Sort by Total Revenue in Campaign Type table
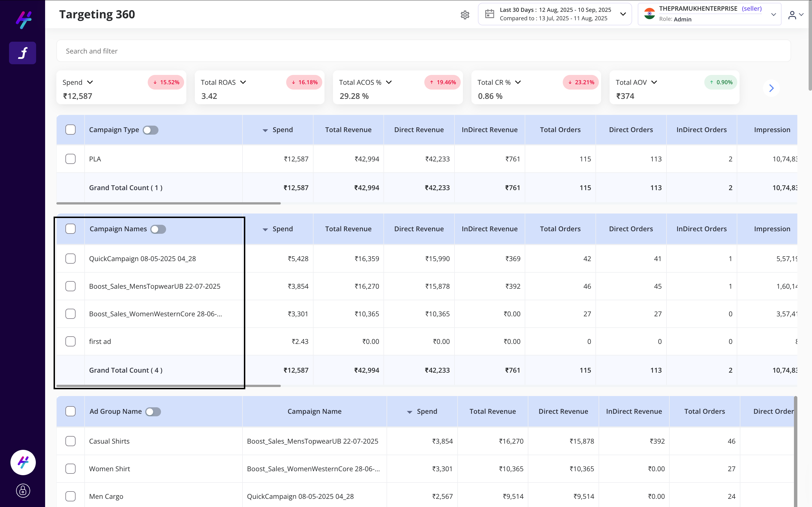Image resolution: width=812 pixels, height=507 pixels. tap(348, 130)
